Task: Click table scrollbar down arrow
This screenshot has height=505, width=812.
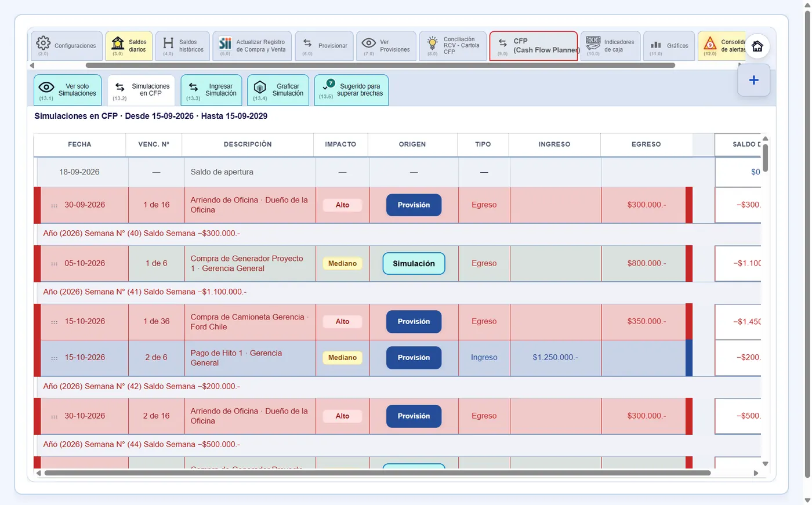Action: click(765, 463)
